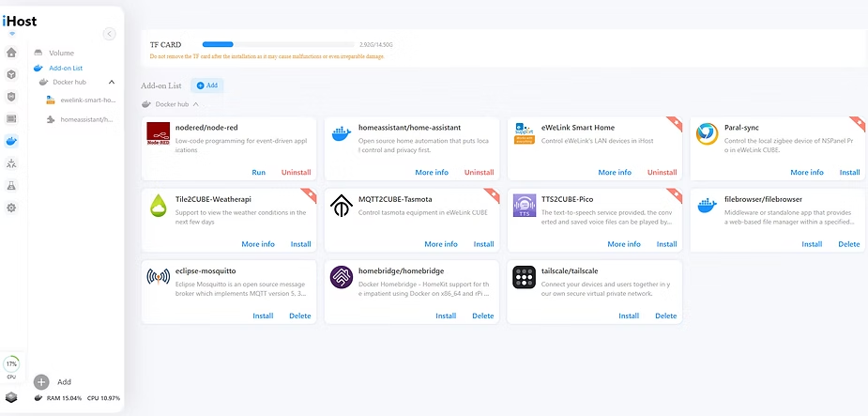Click the Add button beside Add-on List
Viewport: 868px width, 416px height.
[x=206, y=85]
